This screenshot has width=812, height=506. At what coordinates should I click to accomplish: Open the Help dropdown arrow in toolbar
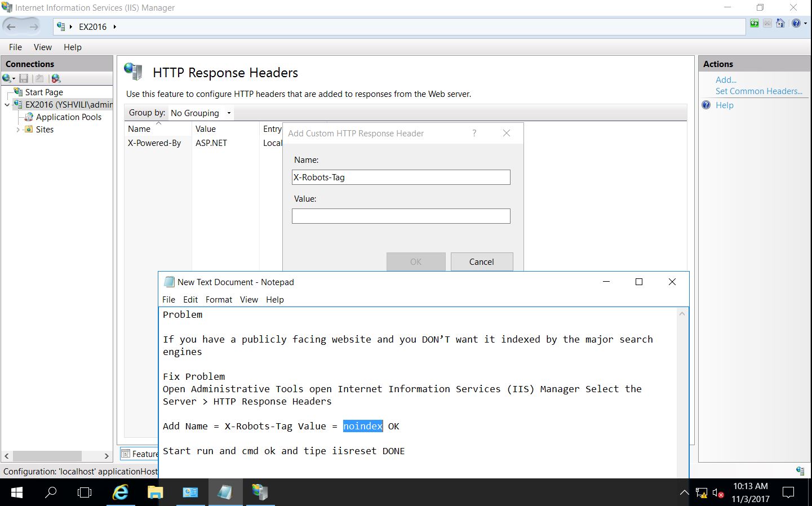click(x=805, y=24)
